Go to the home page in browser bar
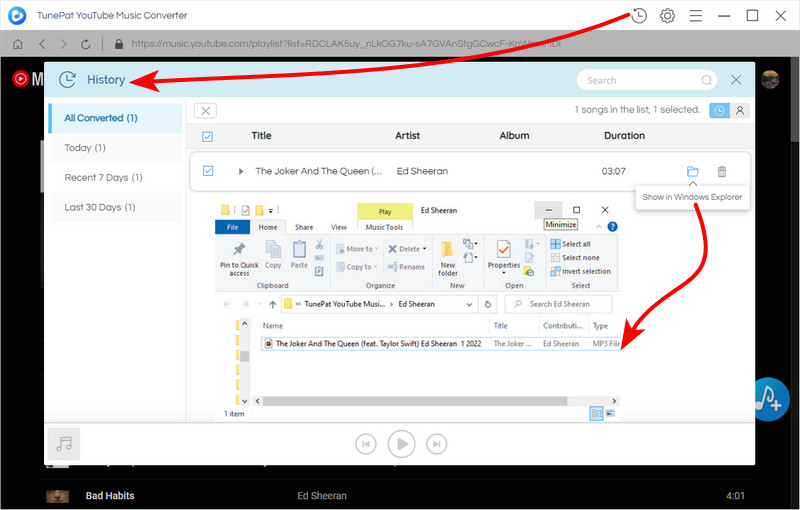 pyautogui.click(x=18, y=44)
